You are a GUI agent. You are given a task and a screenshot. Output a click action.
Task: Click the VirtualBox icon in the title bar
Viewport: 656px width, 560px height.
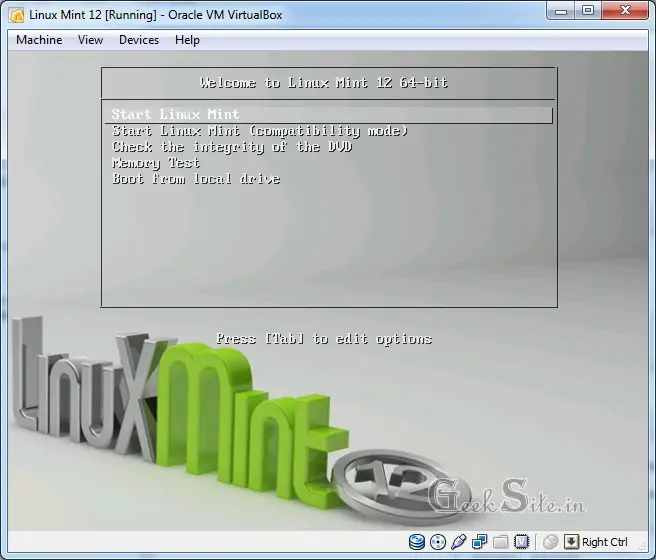point(17,15)
